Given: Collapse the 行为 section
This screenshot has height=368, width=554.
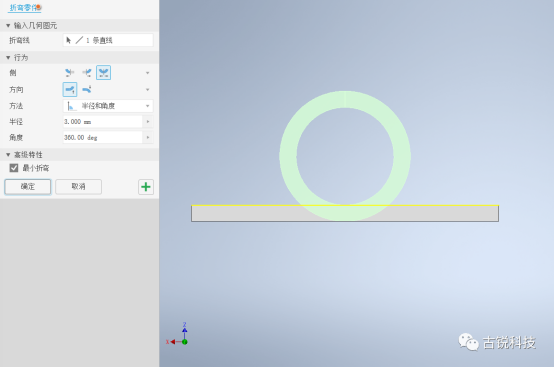Looking at the screenshot, I should coord(8,58).
